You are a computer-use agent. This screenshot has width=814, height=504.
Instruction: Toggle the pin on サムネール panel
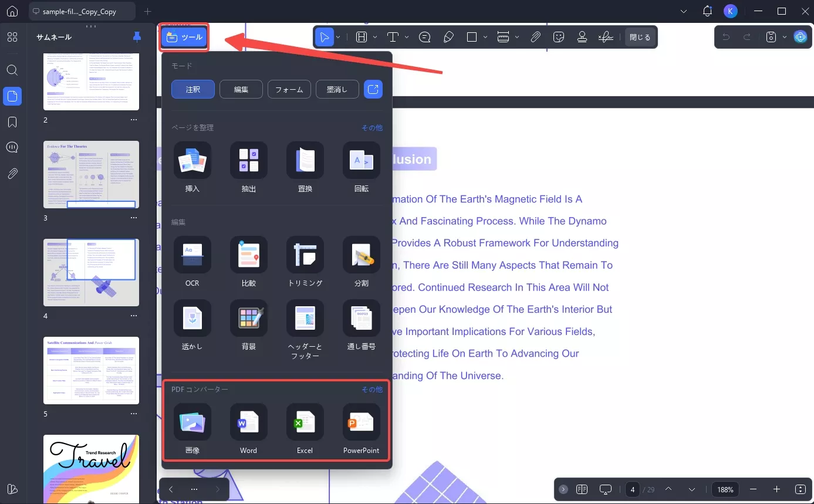pyautogui.click(x=137, y=37)
